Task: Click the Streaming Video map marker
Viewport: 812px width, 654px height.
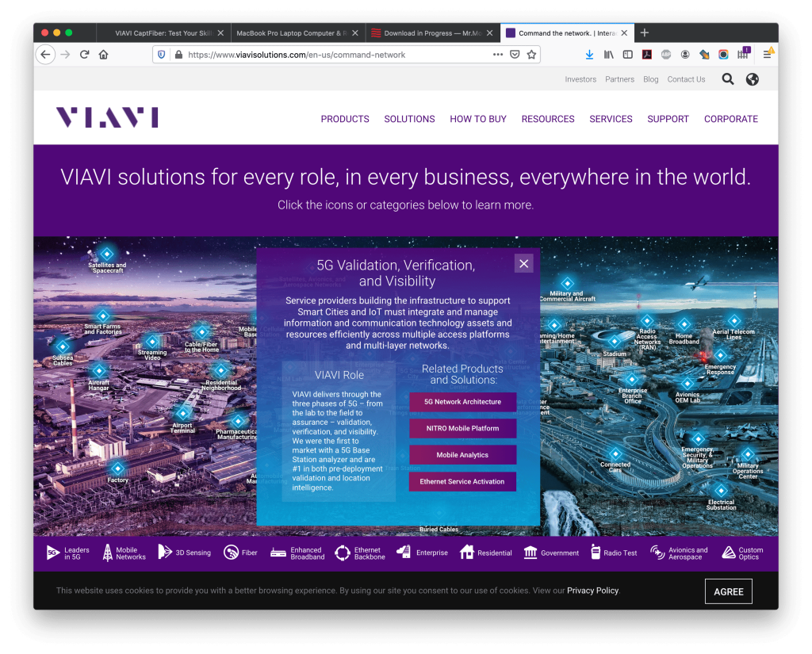Action: click(x=152, y=341)
